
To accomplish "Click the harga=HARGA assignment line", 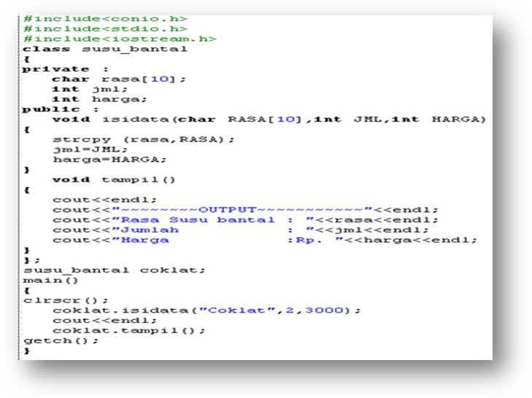I will coord(109,160).
